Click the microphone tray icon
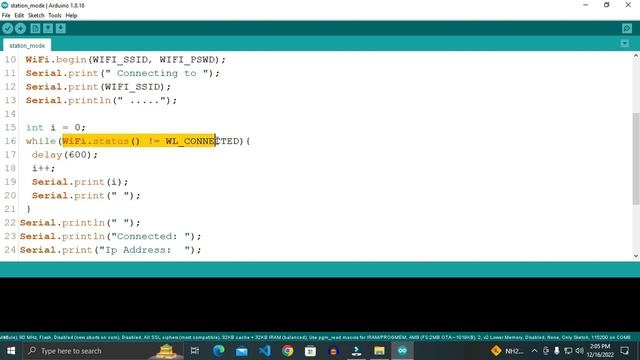Image resolution: width=640 pixels, height=360 pixels. coord(557,351)
